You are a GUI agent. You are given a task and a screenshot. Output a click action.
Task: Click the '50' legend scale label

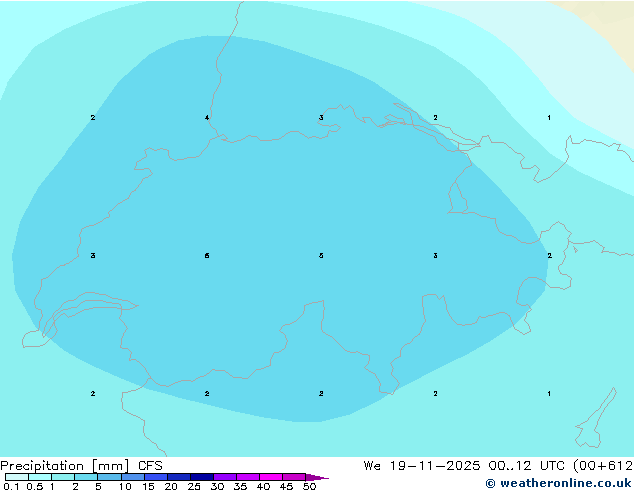point(309,486)
